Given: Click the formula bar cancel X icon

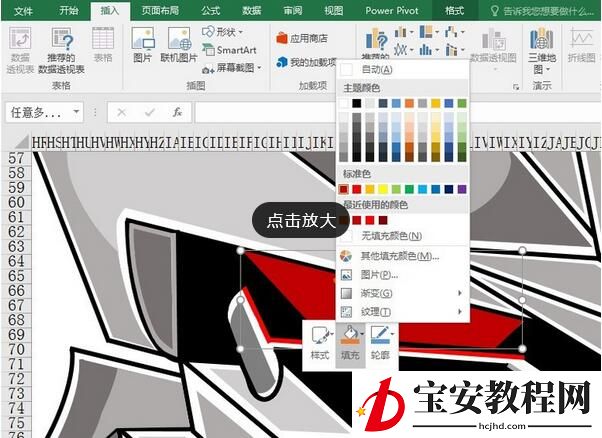Looking at the screenshot, I should (122, 112).
